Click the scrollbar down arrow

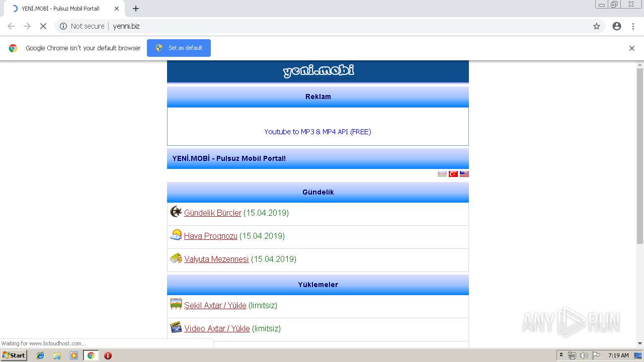point(640,343)
